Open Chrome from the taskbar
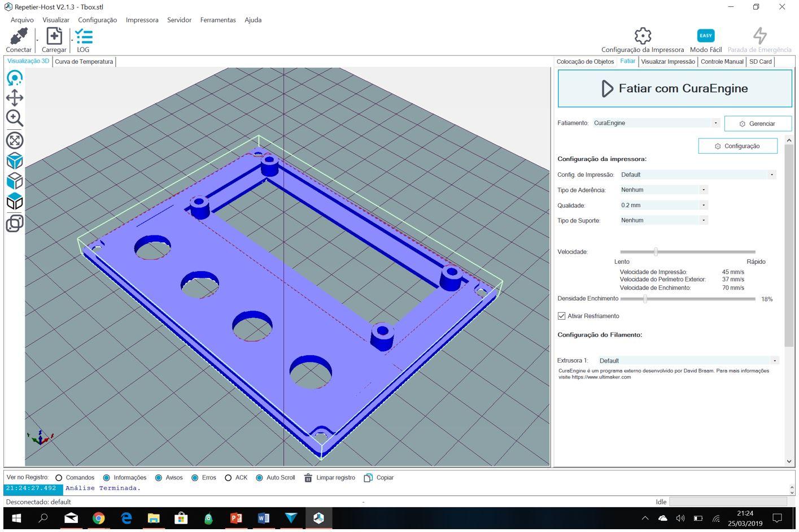Viewport: 799px width, 532px height. tap(99, 518)
